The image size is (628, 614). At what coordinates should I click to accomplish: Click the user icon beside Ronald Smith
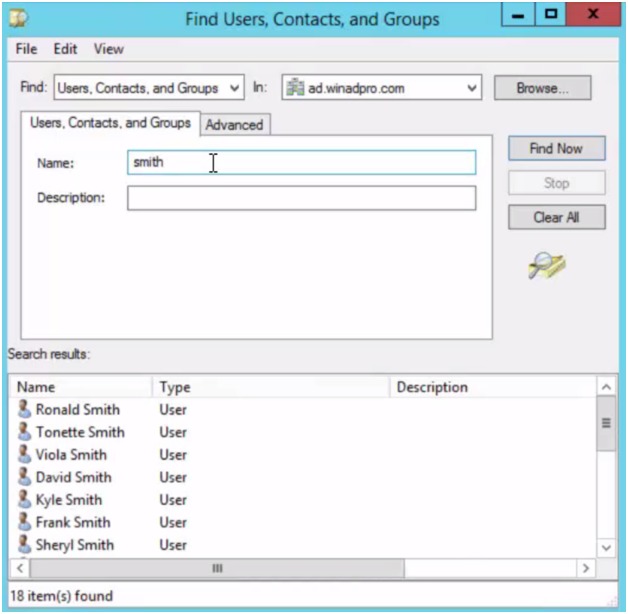24,409
